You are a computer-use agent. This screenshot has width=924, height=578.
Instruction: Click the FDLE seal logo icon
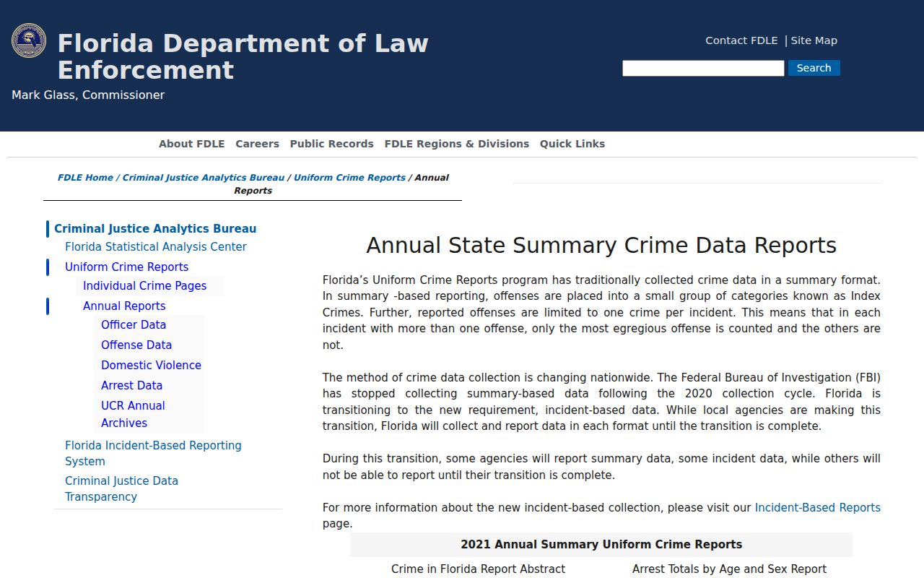(x=29, y=40)
